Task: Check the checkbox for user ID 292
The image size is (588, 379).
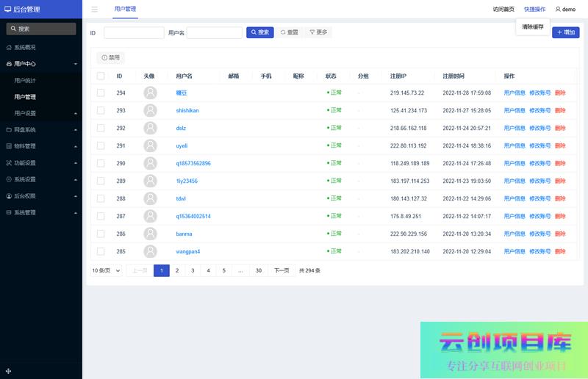Action: (x=101, y=128)
